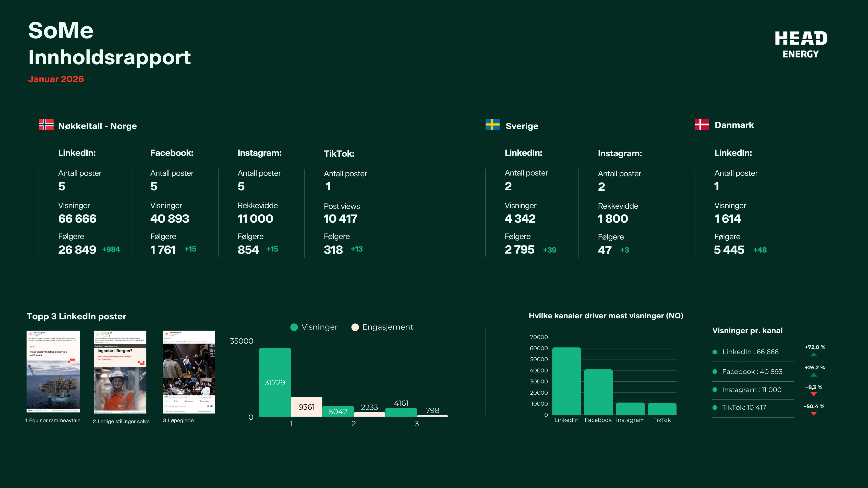Click the green arrow under +26,2 %
868x488 pixels.
813,375
